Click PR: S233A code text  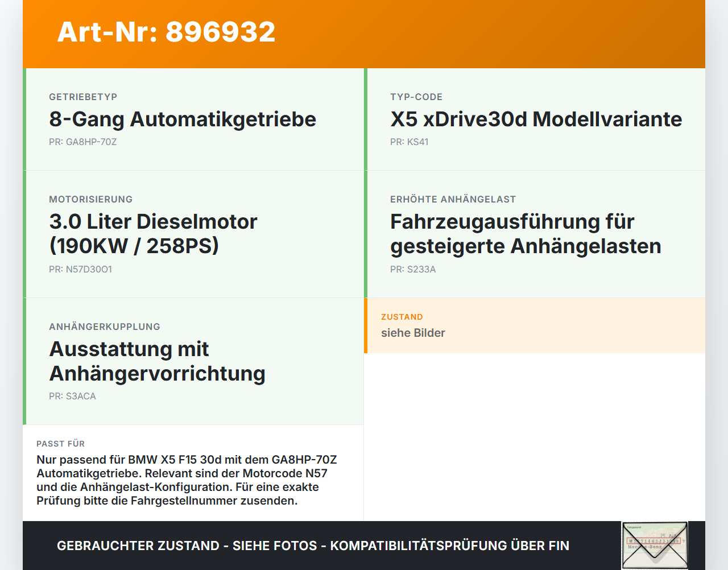pyautogui.click(x=413, y=269)
